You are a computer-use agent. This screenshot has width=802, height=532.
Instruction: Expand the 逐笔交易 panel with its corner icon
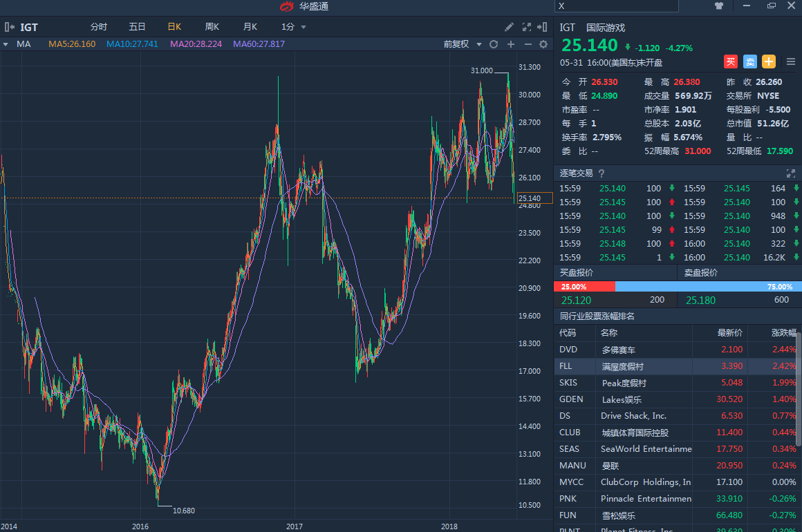(x=791, y=173)
